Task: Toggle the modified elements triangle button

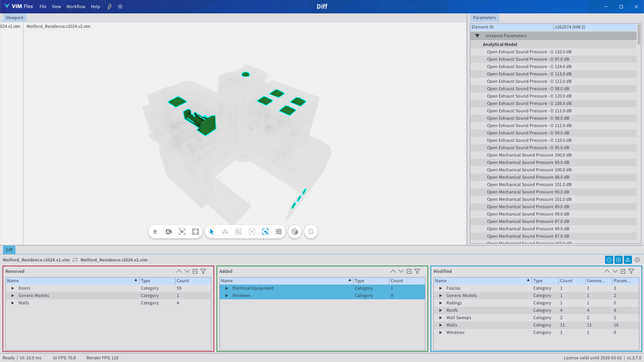Action: point(628,260)
